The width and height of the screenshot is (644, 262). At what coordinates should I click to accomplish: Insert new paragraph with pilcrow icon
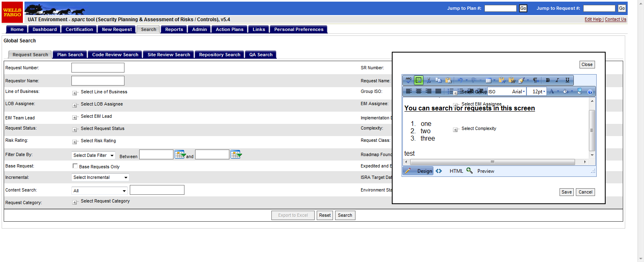pos(536,80)
